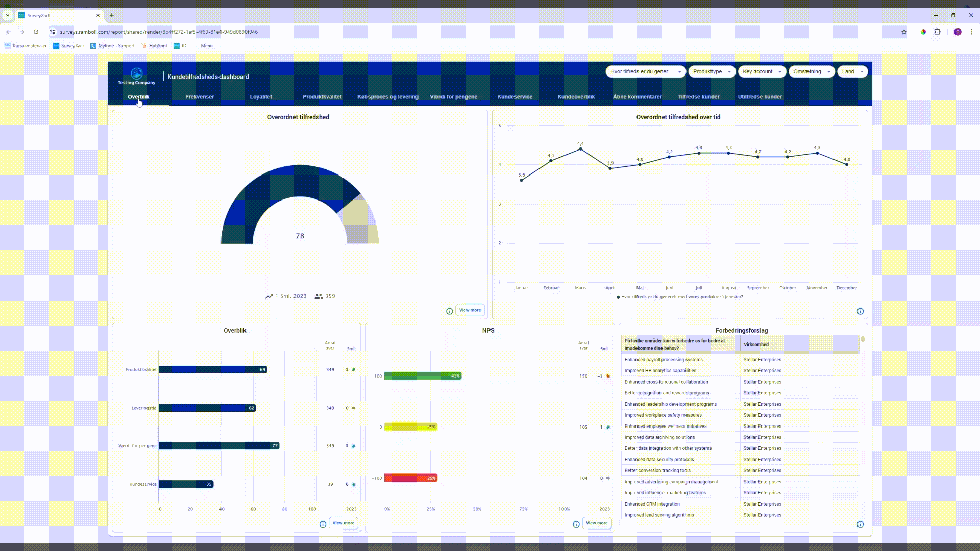Click the Testing Company logo
Viewport: 980px width, 551px height.
point(136,77)
